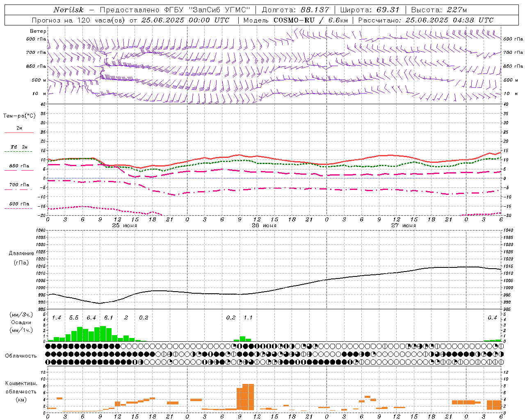Click the '26 июня' date label

264,226
